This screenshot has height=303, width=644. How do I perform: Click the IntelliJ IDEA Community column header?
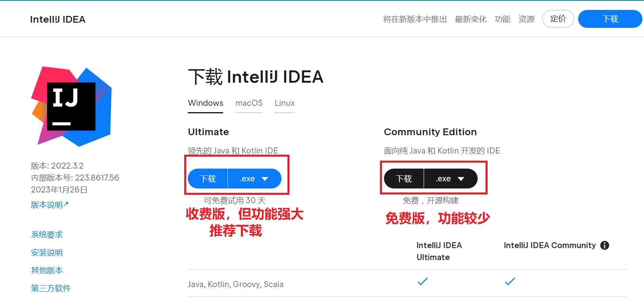click(550, 245)
